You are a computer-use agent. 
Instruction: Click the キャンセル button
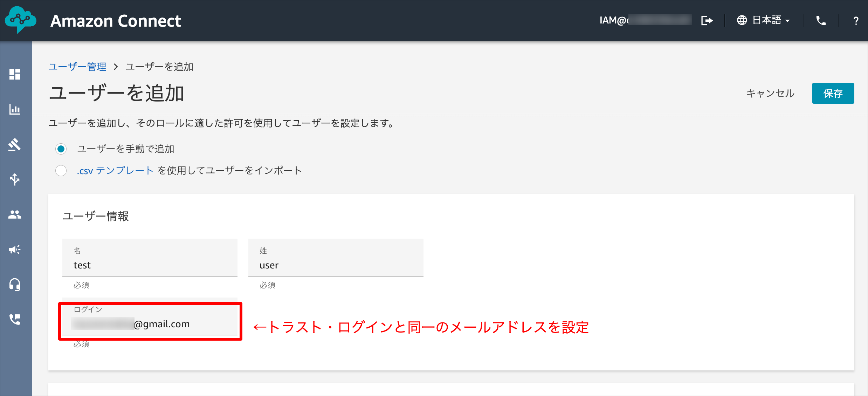(770, 93)
